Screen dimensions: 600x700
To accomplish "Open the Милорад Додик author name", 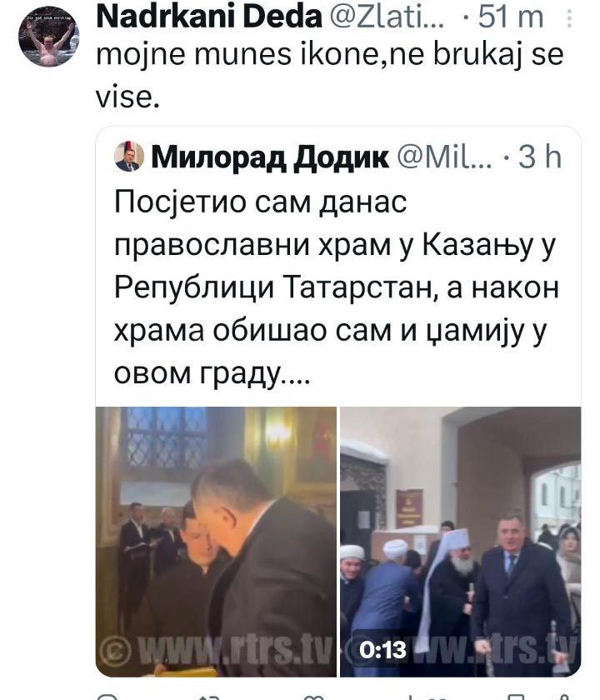I will 270,157.
